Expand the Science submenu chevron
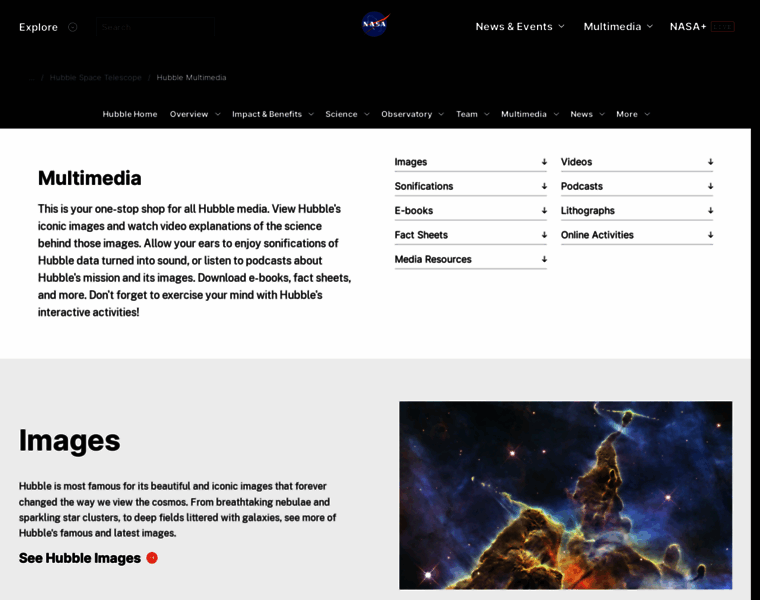Viewport: 760px width, 600px height. (367, 114)
